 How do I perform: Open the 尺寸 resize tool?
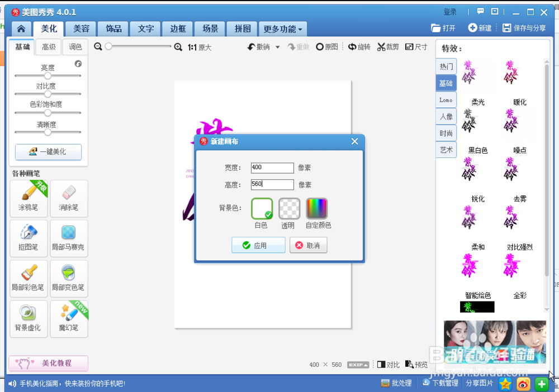tap(416, 47)
